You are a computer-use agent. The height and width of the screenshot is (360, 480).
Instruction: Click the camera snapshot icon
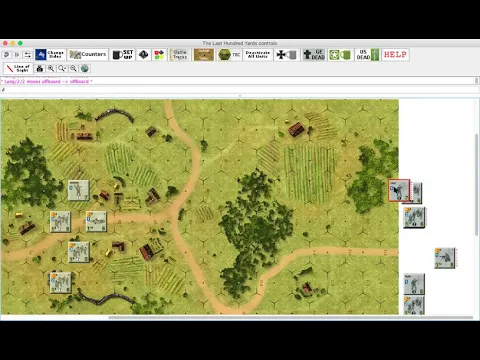[x=40, y=69]
